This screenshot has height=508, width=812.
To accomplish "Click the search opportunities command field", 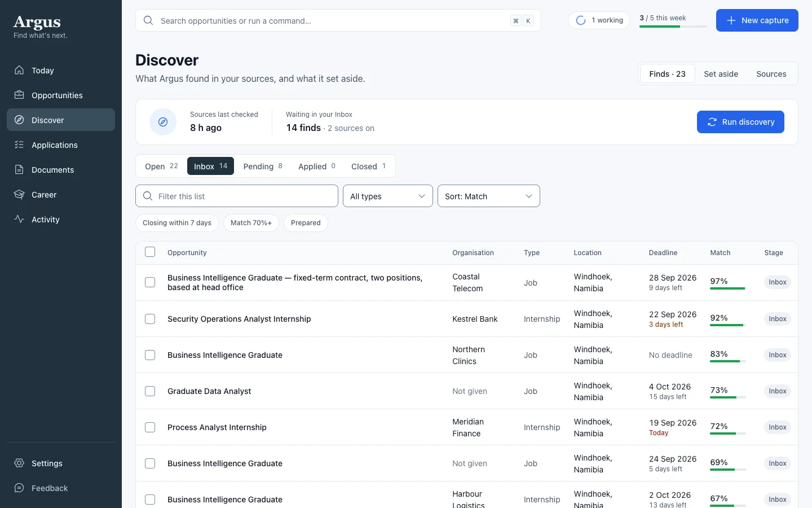I will [x=338, y=20].
